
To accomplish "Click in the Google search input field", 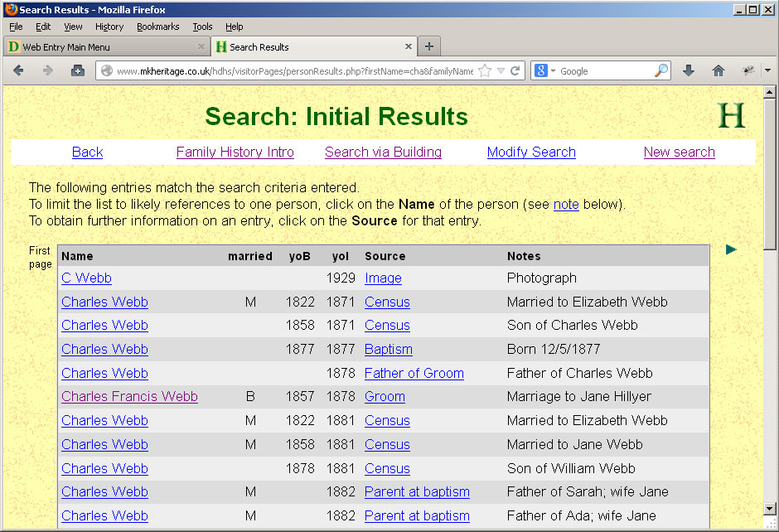I will pos(605,71).
